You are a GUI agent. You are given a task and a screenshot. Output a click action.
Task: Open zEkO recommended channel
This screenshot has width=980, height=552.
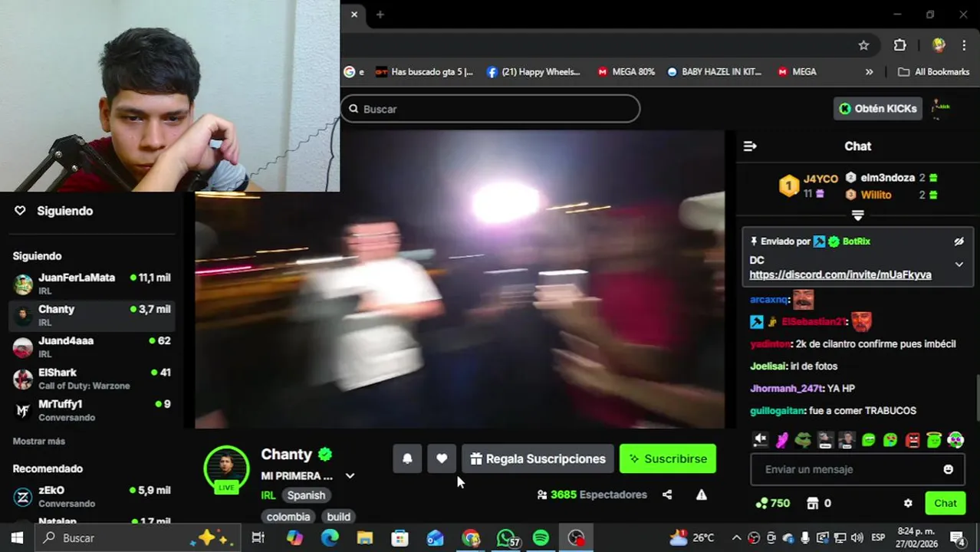(x=92, y=496)
